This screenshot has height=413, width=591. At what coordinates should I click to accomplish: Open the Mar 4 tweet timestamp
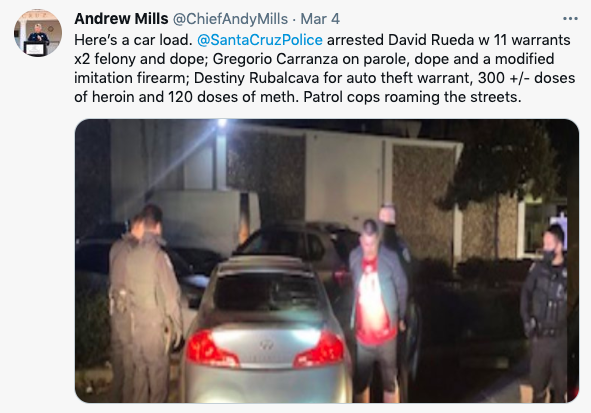[x=320, y=19]
